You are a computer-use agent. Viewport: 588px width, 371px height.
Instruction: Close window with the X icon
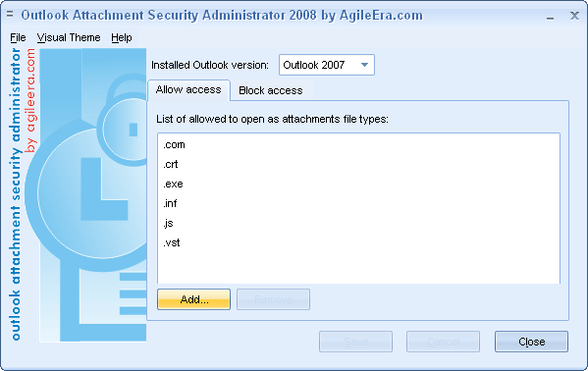574,16
